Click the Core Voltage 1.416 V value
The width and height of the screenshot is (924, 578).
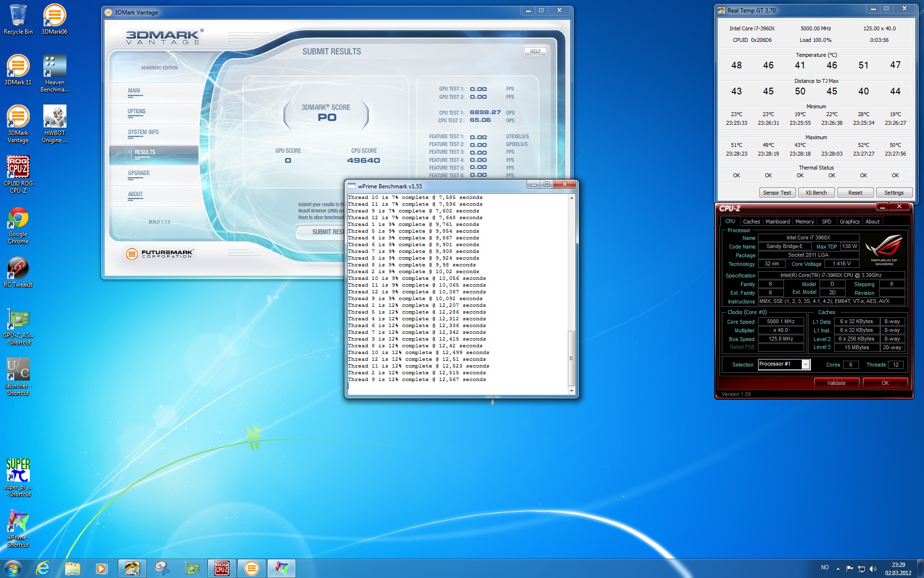[841, 263]
